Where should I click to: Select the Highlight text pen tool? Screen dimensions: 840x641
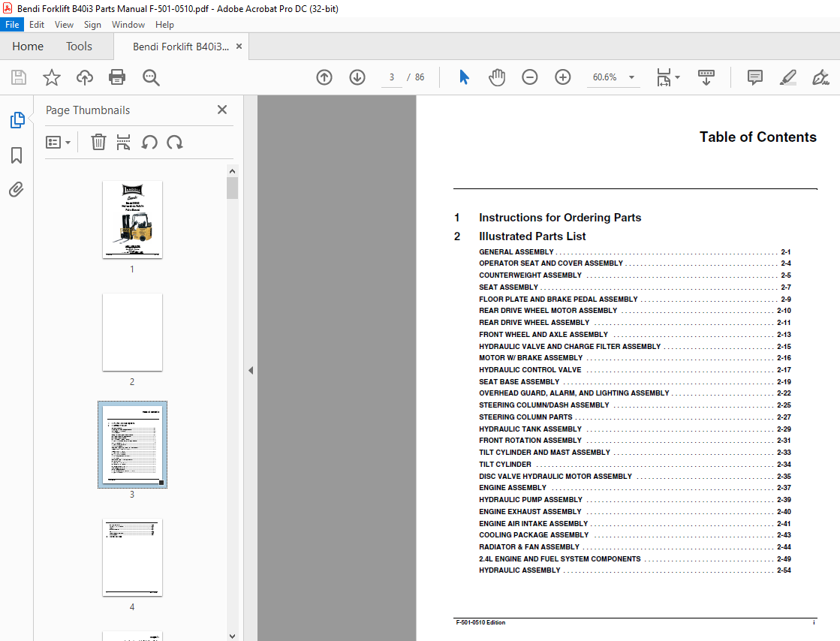coord(787,77)
